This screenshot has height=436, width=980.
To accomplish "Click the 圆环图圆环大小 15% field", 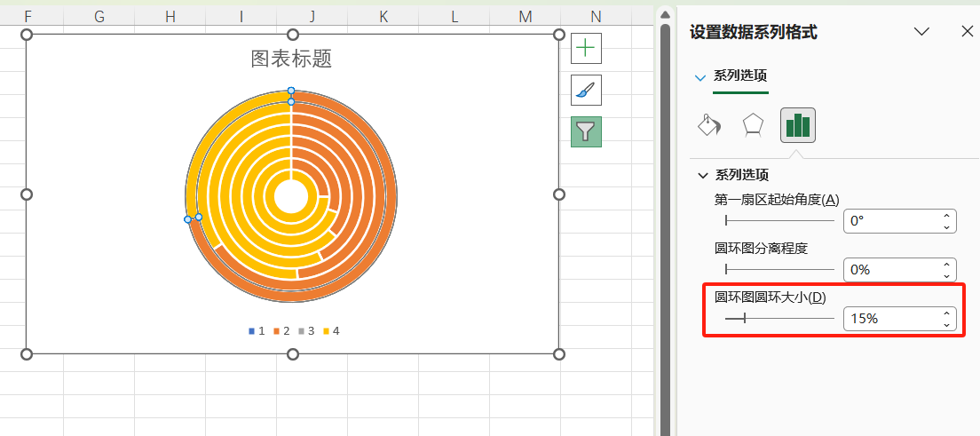I will tap(890, 318).
